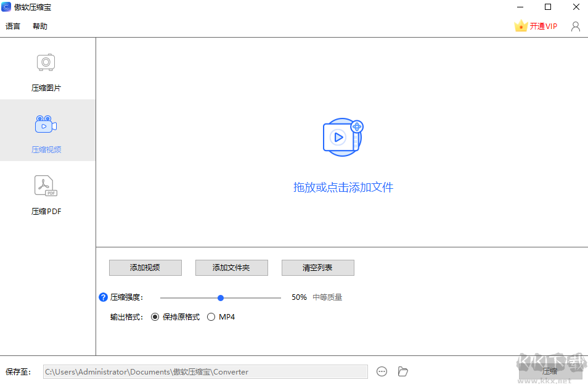Viewport: 588px width, 385px height.
Task: Open the 压缩图片 (Compress Image) panel
Action: (x=46, y=71)
